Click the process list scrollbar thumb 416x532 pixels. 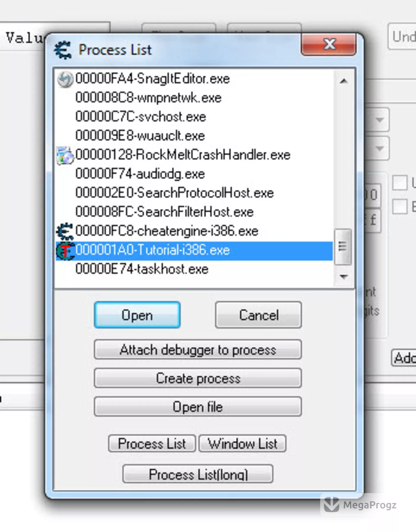pyautogui.click(x=343, y=247)
